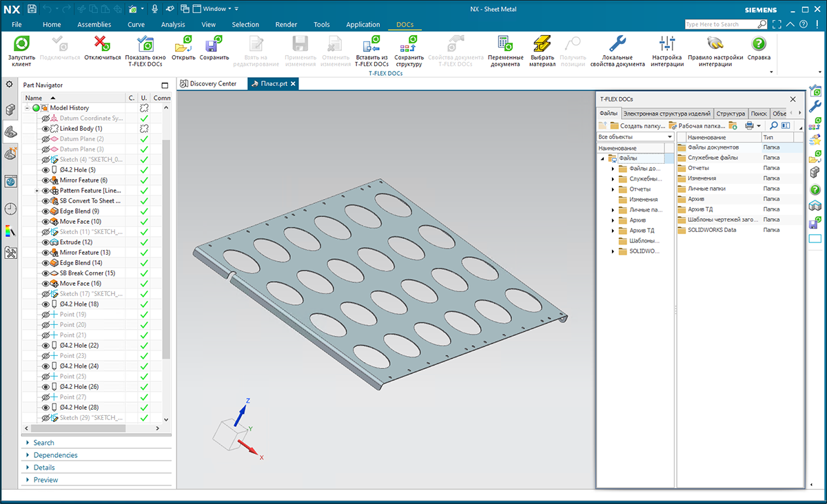Open the Analysis ribbon tab
Viewport: 827px width, 504px height.
click(x=173, y=25)
